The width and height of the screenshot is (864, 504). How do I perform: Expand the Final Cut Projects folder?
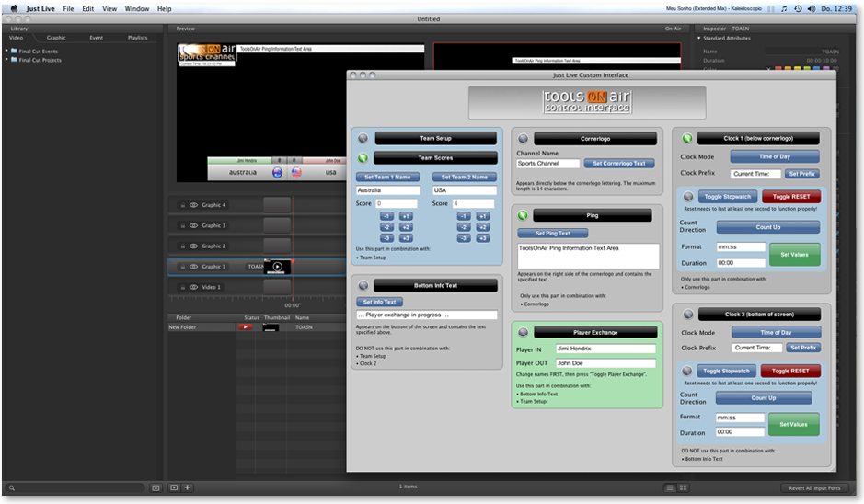point(6,60)
